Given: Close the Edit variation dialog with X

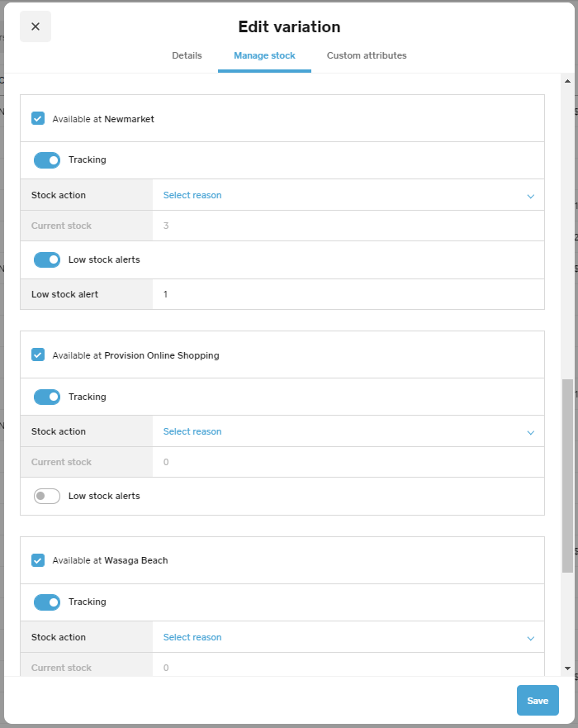Looking at the screenshot, I should pyautogui.click(x=36, y=26).
